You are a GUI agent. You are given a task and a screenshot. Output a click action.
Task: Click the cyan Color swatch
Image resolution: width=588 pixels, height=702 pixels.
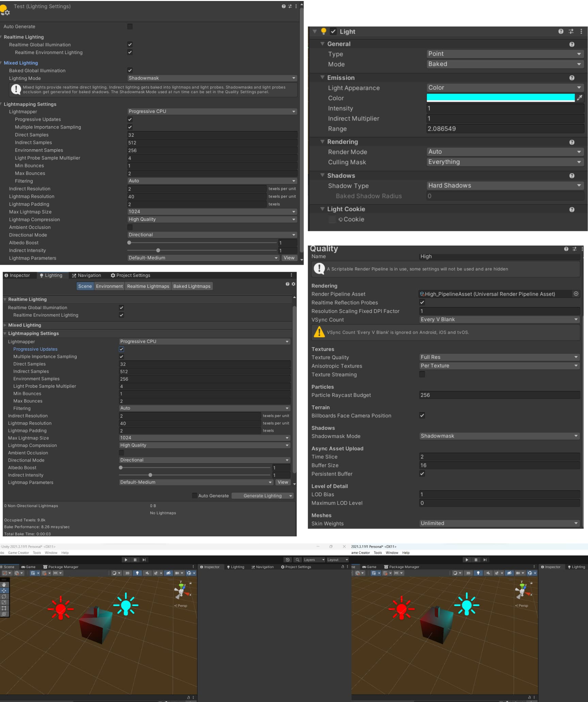501,98
